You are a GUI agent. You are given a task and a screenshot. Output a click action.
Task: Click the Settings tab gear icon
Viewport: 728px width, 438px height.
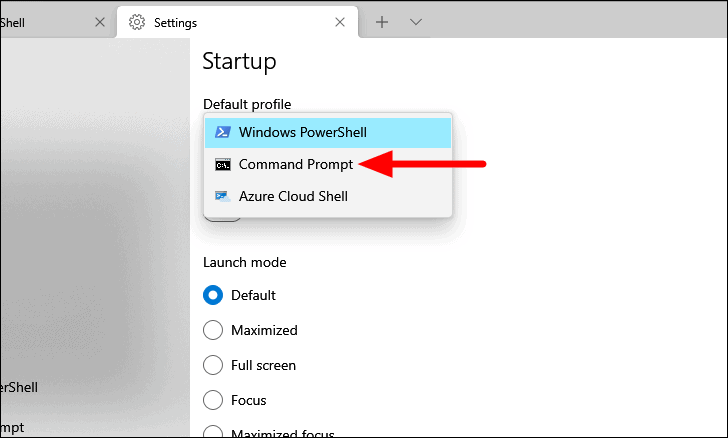137,22
